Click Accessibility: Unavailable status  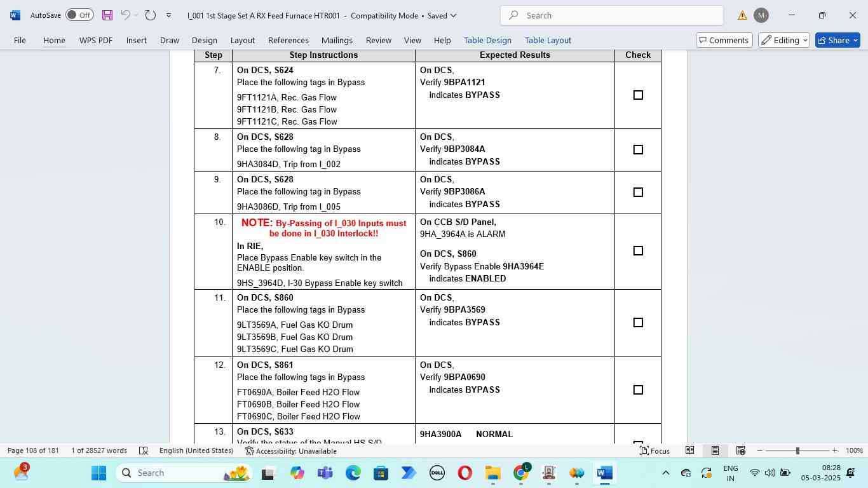pyautogui.click(x=291, y=451)
